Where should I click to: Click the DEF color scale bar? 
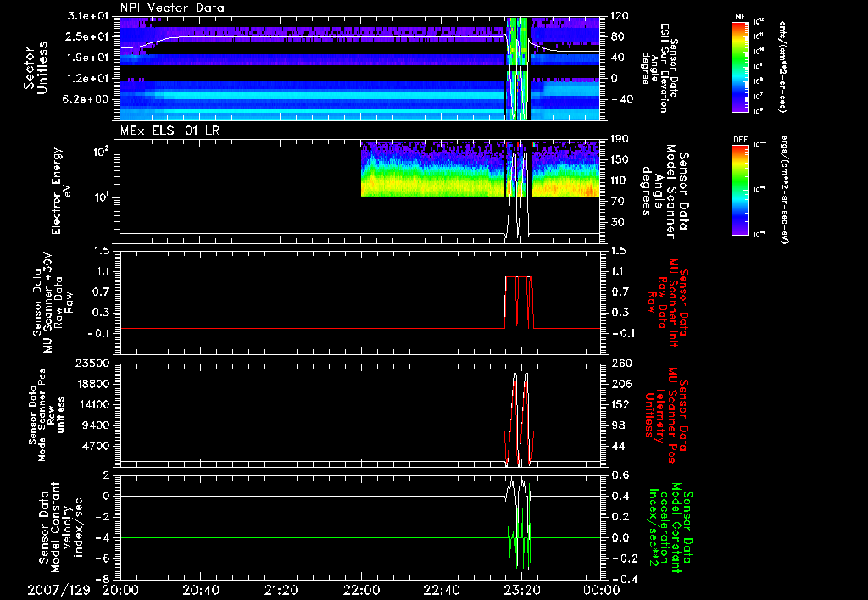point(740,190)
